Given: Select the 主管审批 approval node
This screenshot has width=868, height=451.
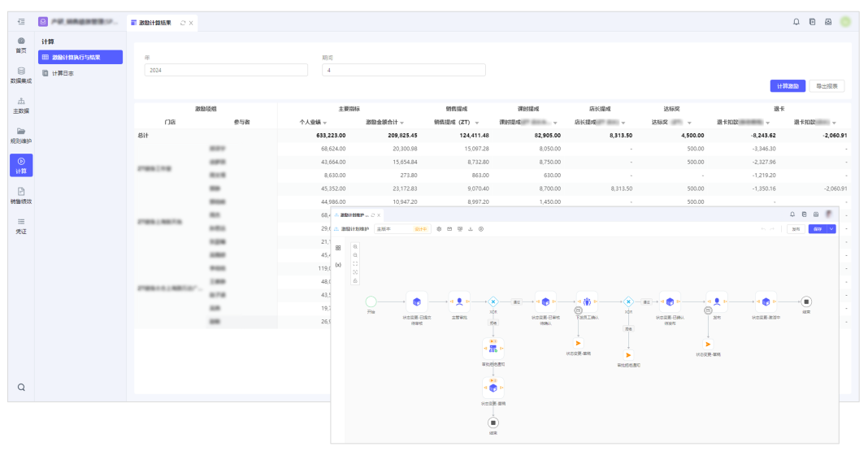Looking at the screenshot, I should pyautogui.click(x=459, y=302).
